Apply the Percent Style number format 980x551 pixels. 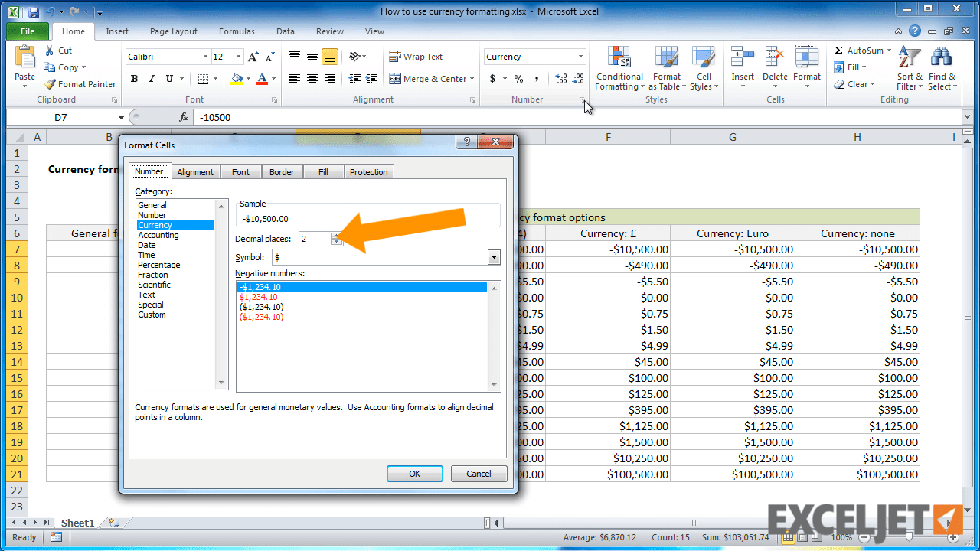[518, 79]
